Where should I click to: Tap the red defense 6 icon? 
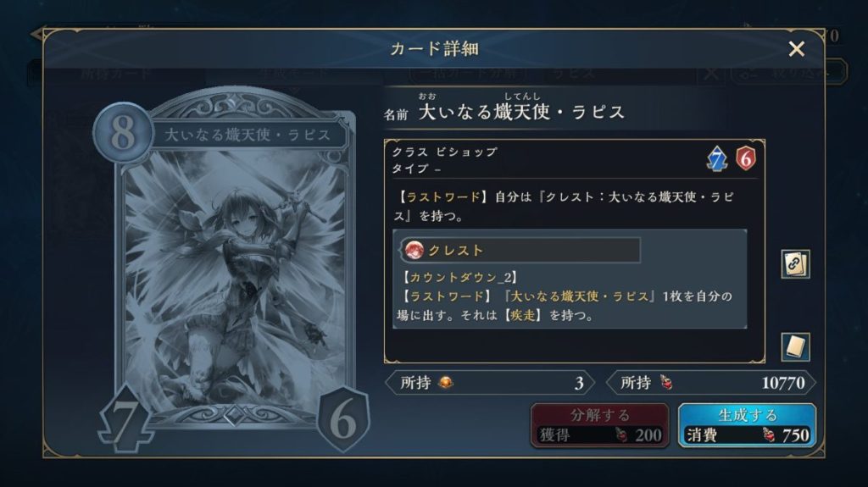[x=746, y=159]
